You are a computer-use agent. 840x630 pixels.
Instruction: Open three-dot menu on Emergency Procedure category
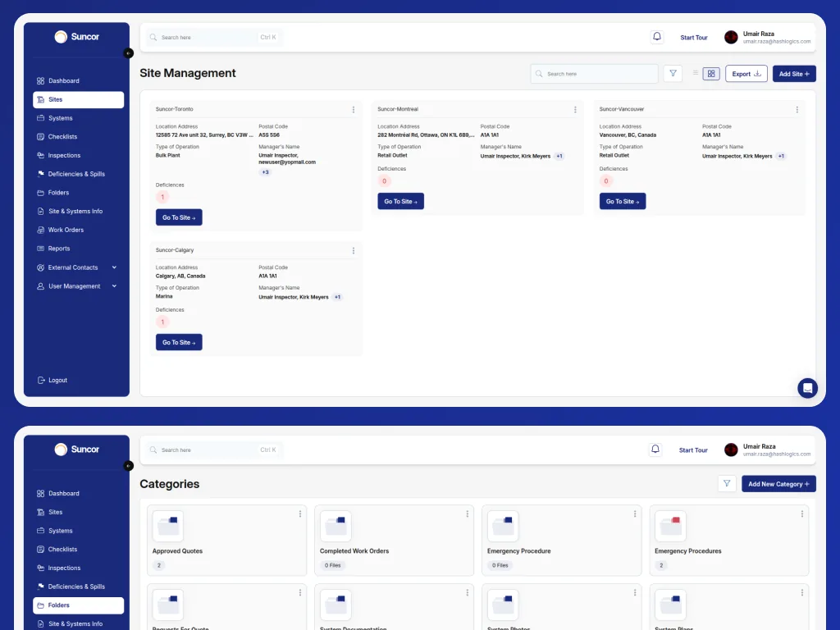[x=635, y=514]
